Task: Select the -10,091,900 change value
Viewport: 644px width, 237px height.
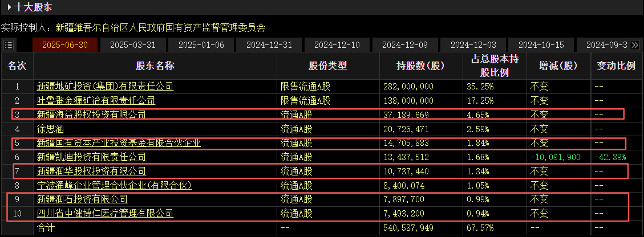Action: [x=556, y=157]
